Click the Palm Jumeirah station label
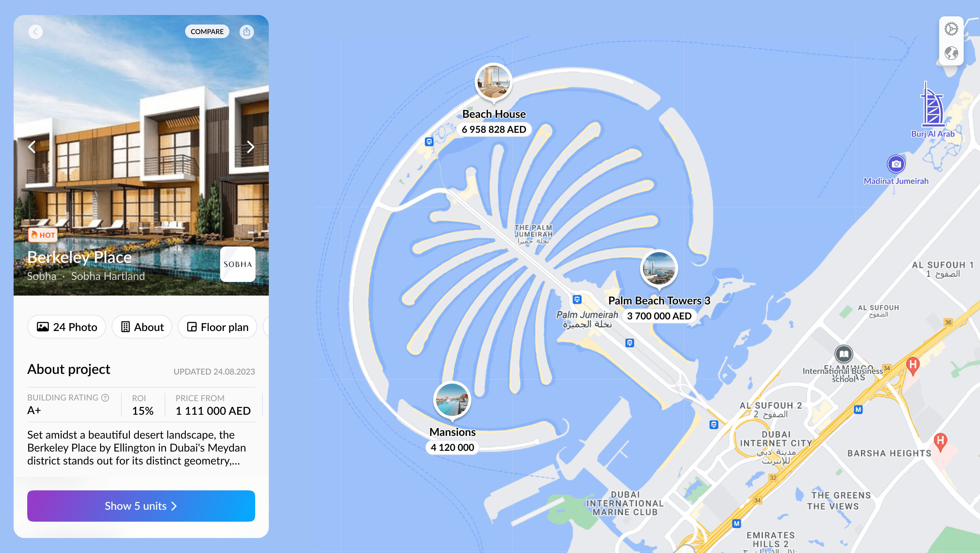980x553 pixels. point(587,319)
